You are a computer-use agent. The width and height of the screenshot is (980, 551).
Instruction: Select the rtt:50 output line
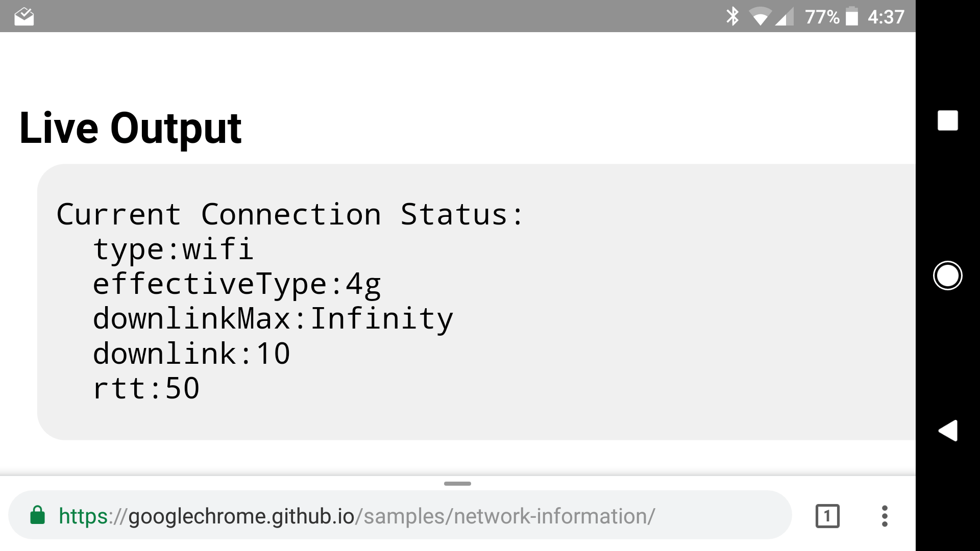coord(146,388)
